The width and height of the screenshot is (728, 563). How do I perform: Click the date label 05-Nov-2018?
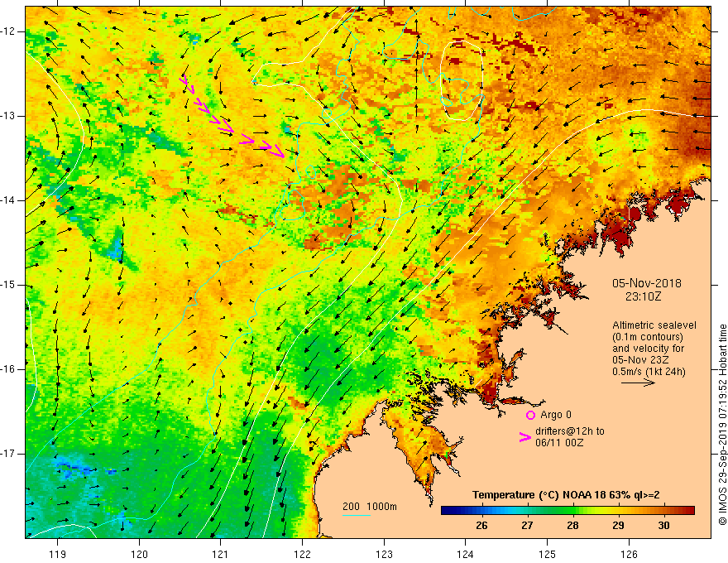tap(647, 283)
